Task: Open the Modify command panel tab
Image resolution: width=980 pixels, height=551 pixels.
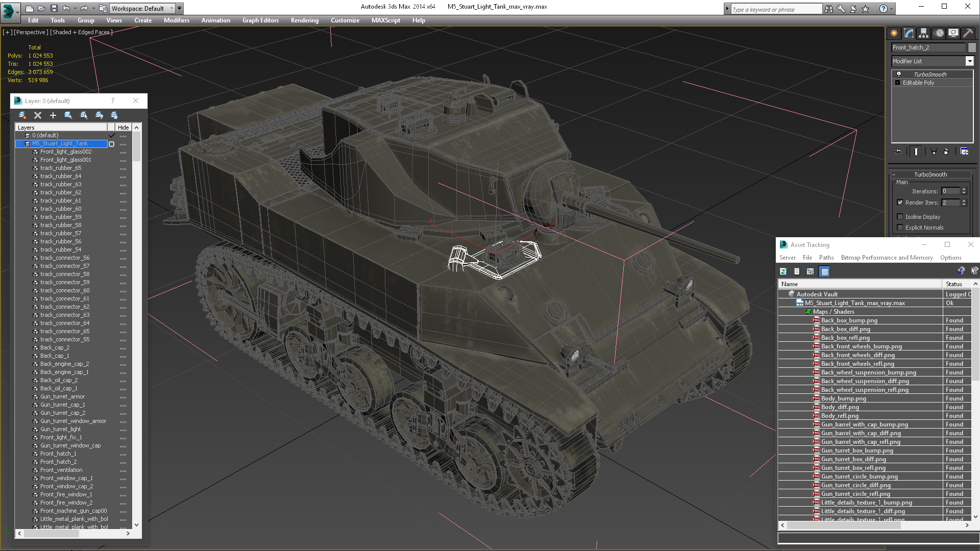Action: point(909,33)
